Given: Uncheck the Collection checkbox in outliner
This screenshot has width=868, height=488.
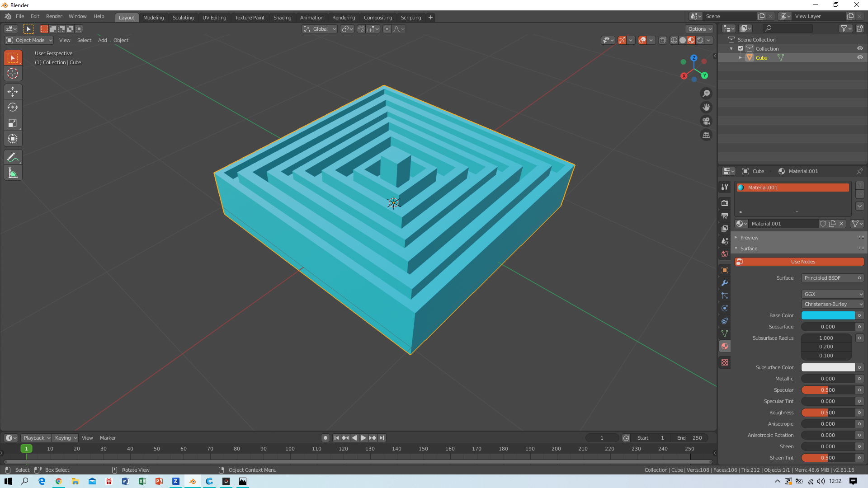Looking at the screenshot, I should click(741, 48).
